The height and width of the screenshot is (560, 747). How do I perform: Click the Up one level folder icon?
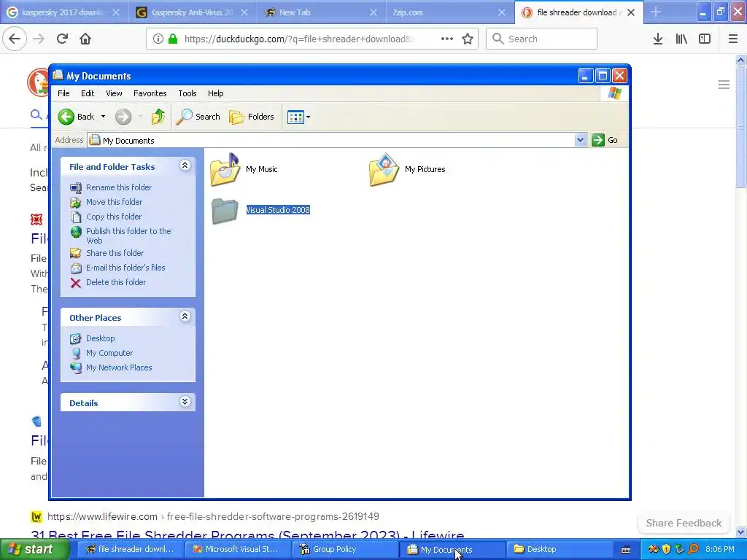point(158,117)
